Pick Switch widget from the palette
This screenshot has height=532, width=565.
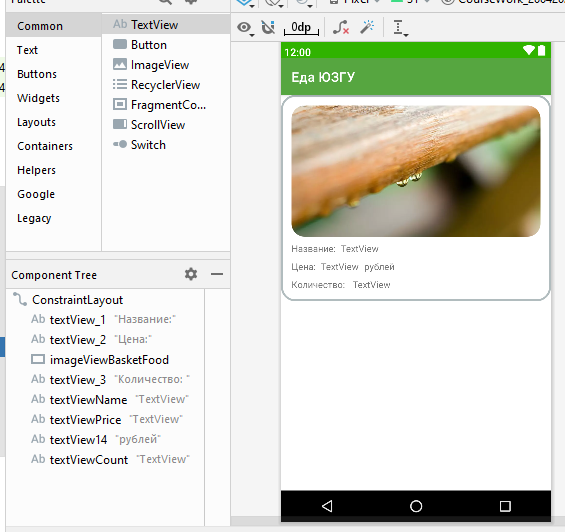tap(166, 145)
